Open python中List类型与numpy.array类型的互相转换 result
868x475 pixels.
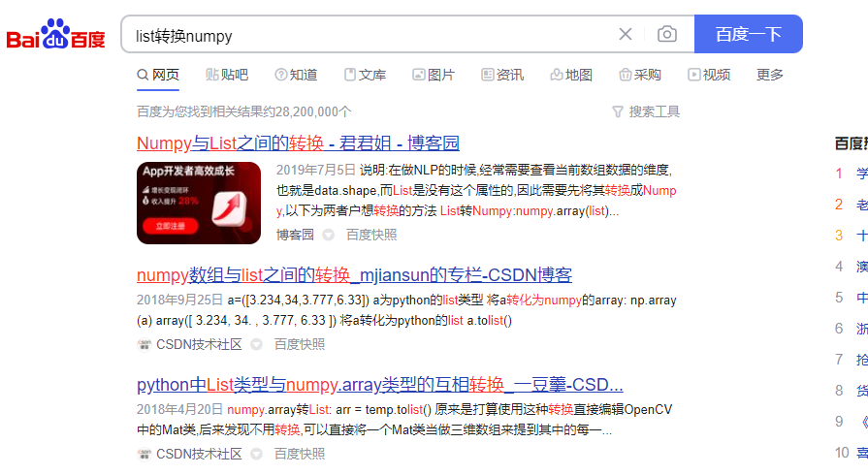380,385
